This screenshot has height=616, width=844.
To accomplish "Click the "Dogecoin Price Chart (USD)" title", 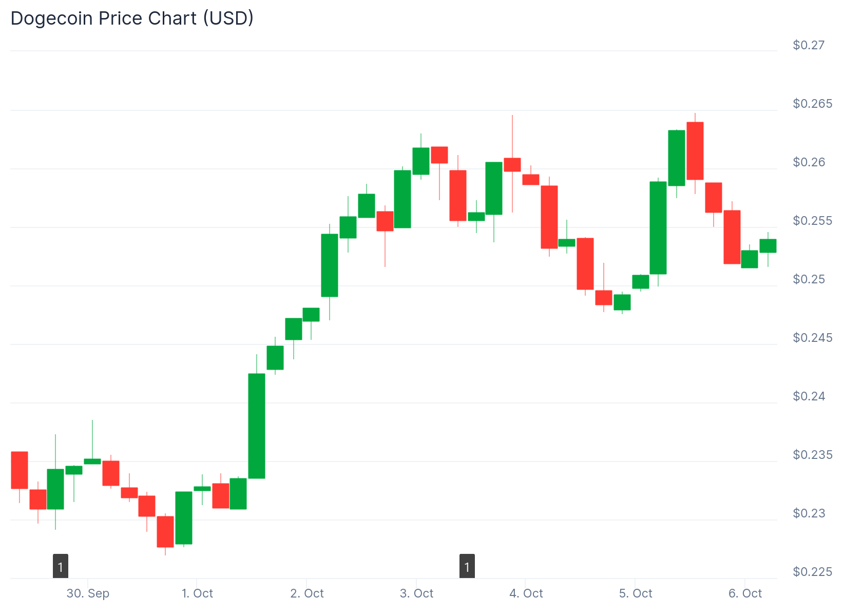I will pyautogui.click(x=132, y=18).
